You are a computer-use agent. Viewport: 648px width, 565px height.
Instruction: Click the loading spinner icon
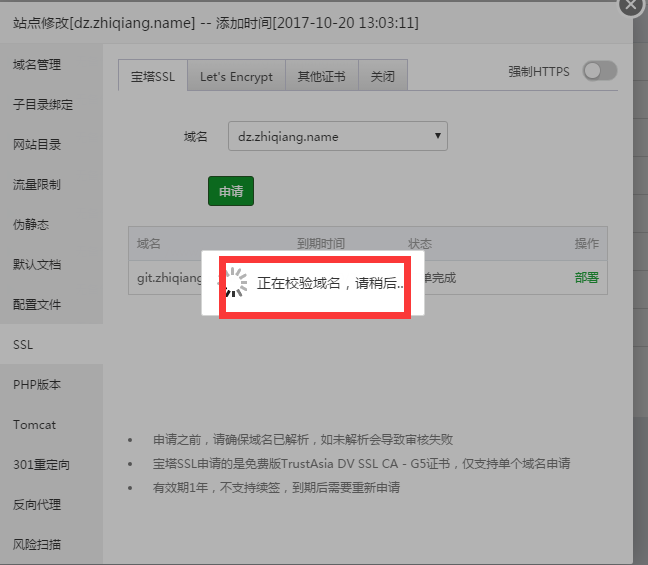point(235,283)
